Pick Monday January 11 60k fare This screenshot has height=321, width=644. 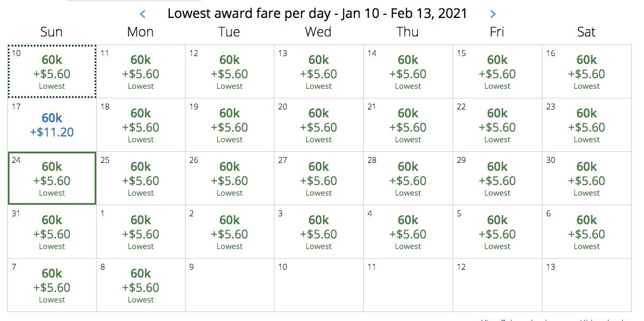click(x=141, y=71)
